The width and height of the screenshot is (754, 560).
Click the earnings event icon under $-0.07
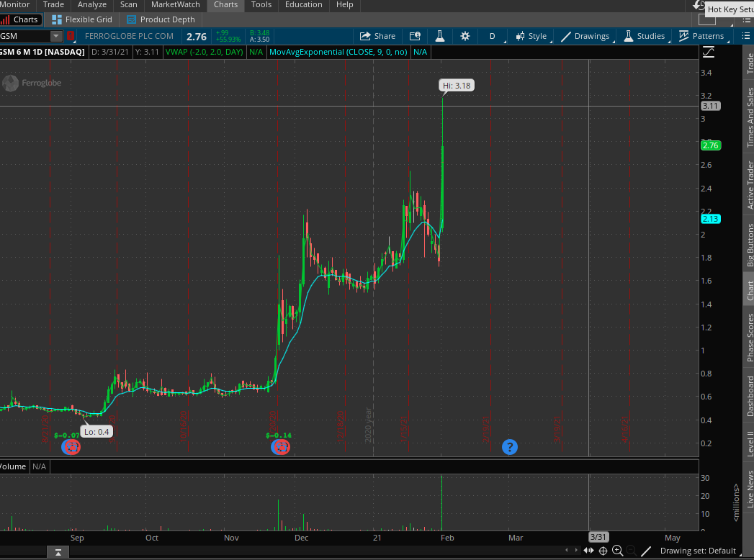pos(71,447)
